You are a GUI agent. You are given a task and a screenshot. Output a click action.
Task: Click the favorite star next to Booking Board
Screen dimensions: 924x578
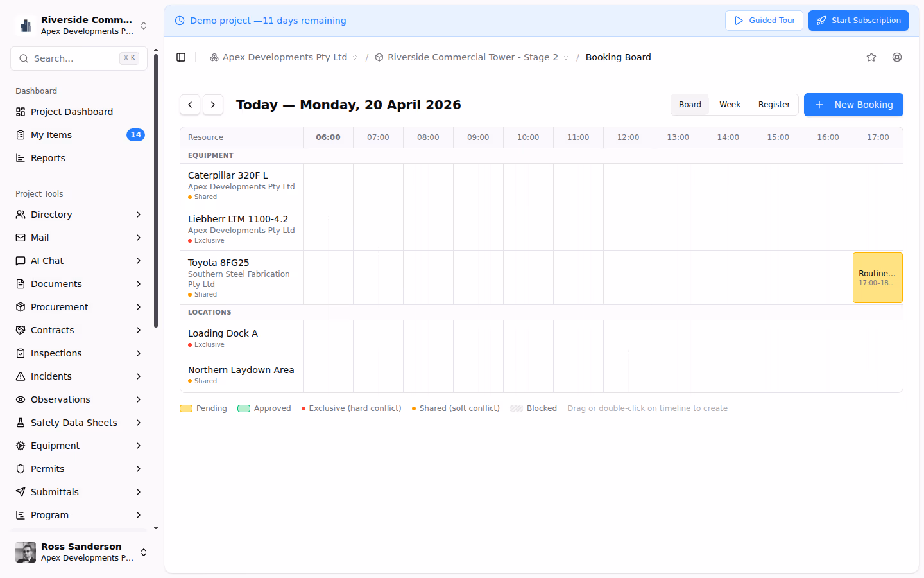tap(871, 57)
